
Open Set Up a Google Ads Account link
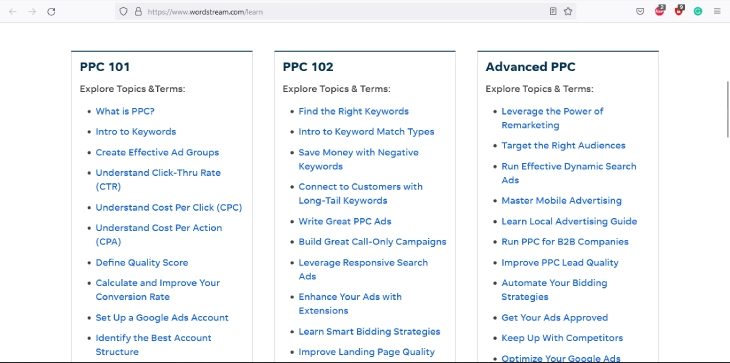pyautogui.click(x=162, y=317)
